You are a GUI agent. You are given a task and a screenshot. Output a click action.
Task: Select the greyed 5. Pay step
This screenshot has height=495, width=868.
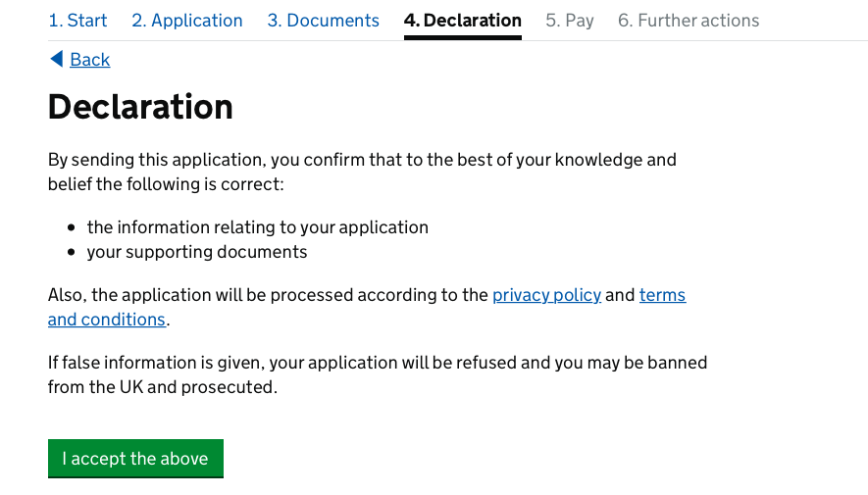pos(570,21)
